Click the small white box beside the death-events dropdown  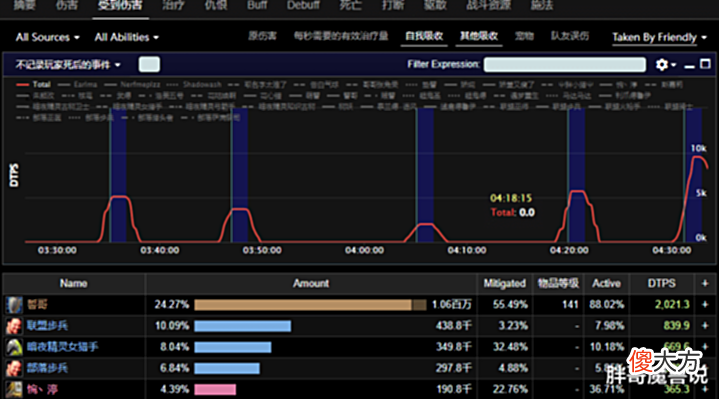149,64
